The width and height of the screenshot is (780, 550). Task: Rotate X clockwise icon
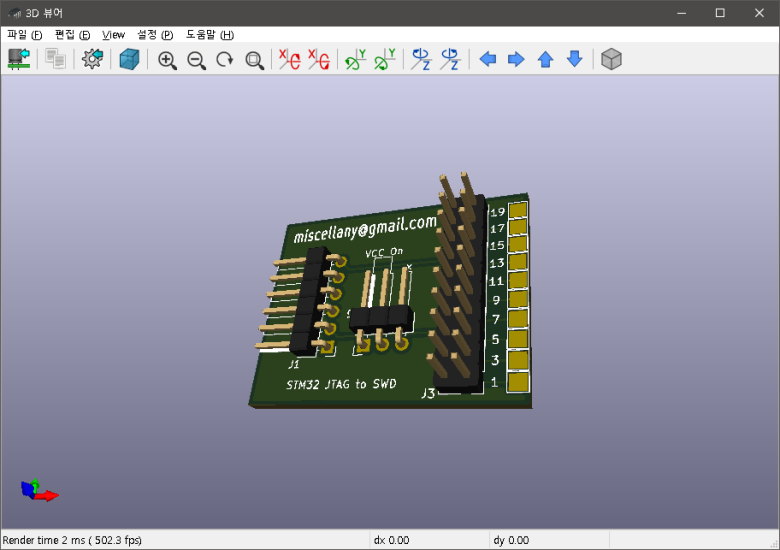tap(289, 59)
